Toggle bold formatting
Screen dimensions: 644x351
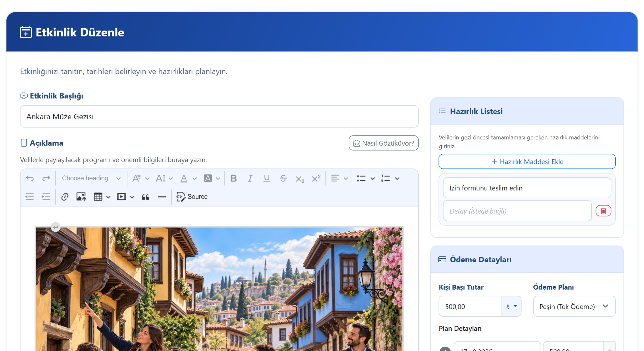click(234, 178)
